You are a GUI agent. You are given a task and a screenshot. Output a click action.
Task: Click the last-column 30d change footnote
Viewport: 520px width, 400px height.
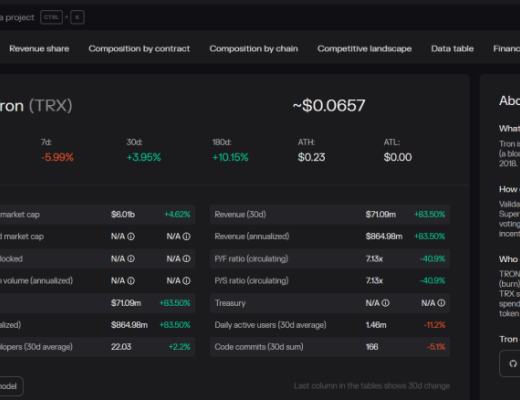point(372,386)
